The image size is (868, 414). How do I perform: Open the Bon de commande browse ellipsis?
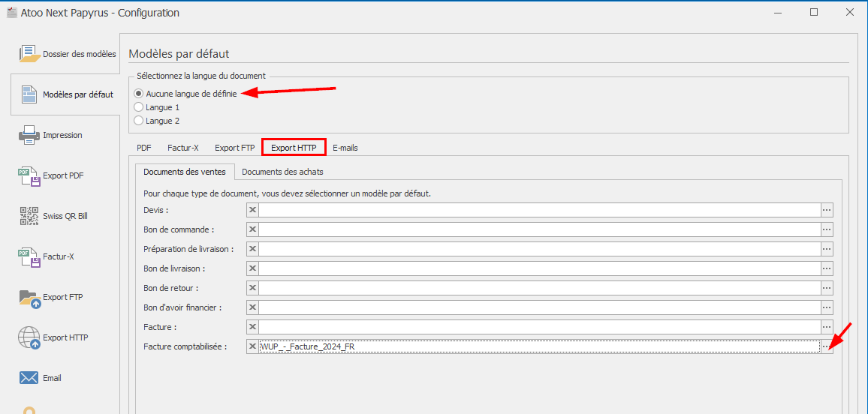tap(827, 229)
